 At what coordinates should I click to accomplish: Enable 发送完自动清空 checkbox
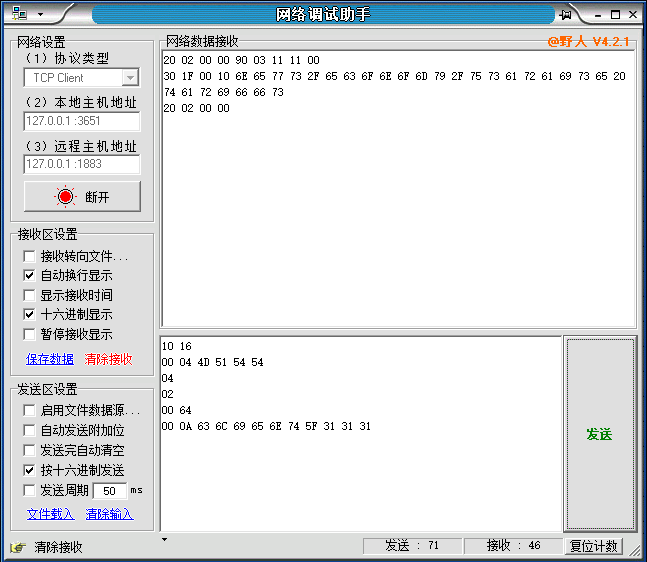pos(29,450)
